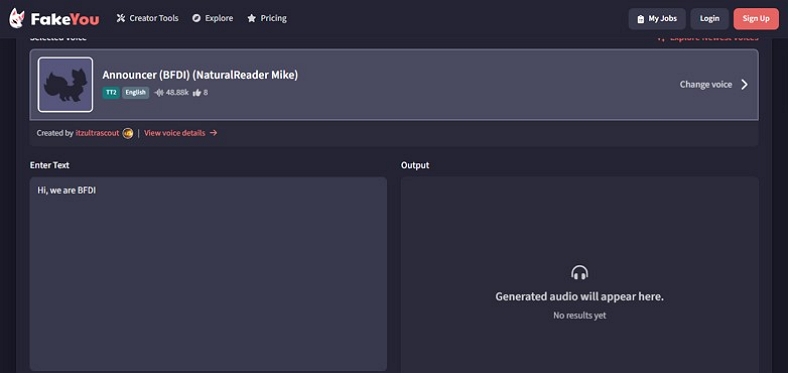Click the waveform usage icon
788x373 pixels.
coord(159,92)
